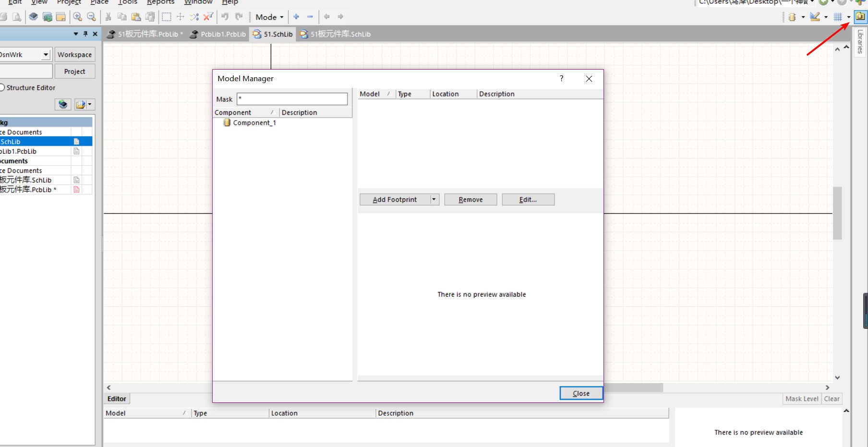Click the redo arrow icon
868x447 pixels.
click(x=239, y=17)
